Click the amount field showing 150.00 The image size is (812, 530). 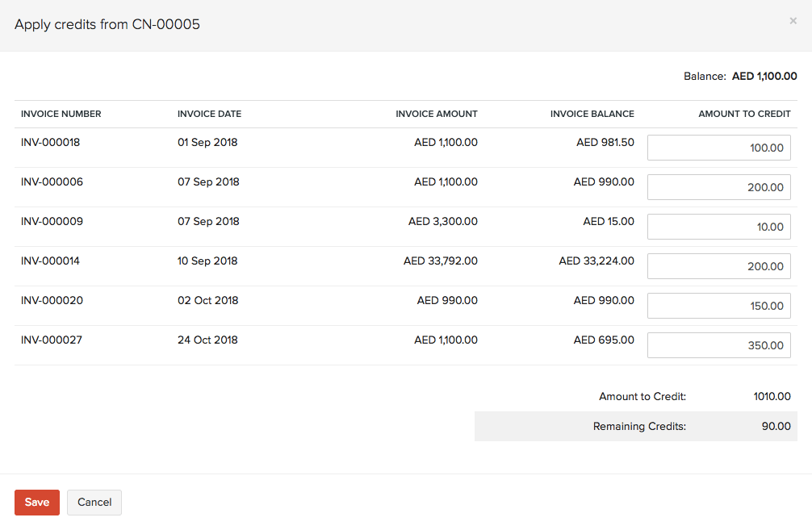click(718, 305)
